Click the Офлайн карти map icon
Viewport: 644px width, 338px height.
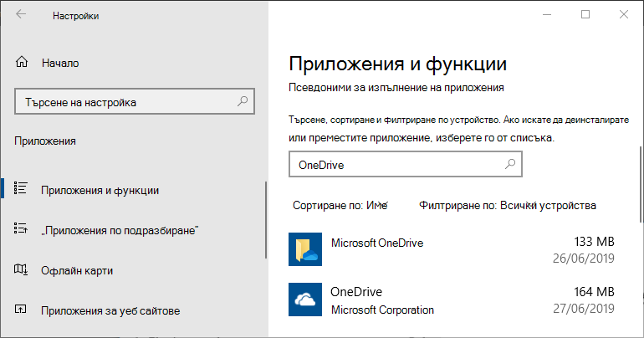pyautogui.click(x=21, y=269)
